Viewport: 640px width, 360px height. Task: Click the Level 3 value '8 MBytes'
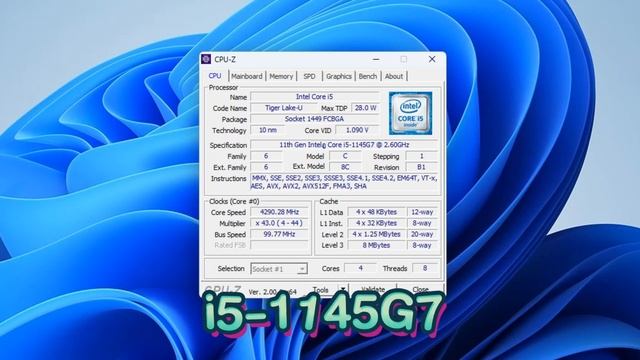376,245
